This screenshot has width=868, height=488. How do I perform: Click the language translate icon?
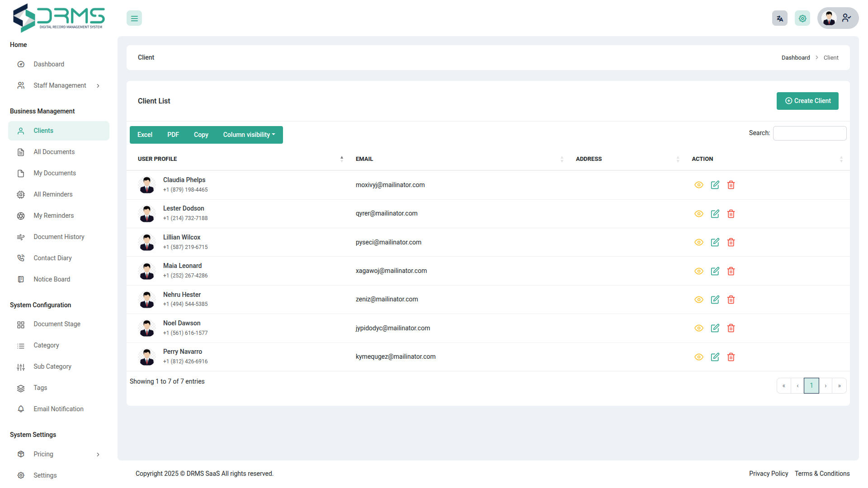779,19
